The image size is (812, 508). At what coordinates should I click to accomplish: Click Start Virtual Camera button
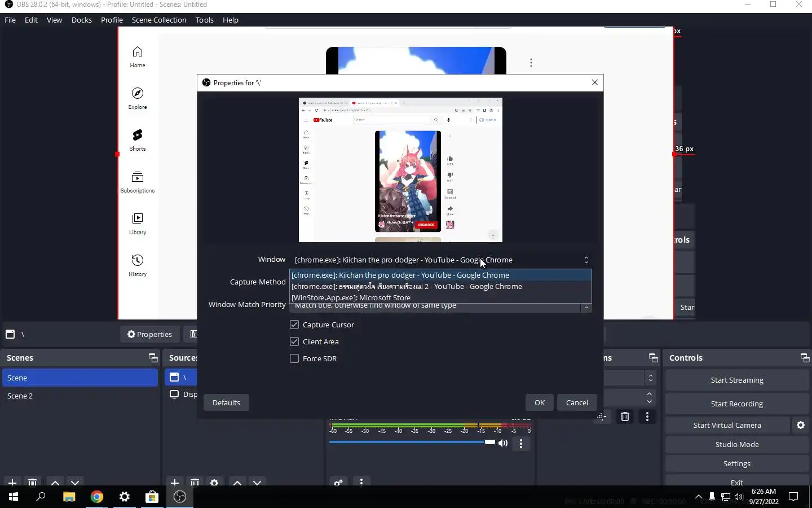point(727,425)
